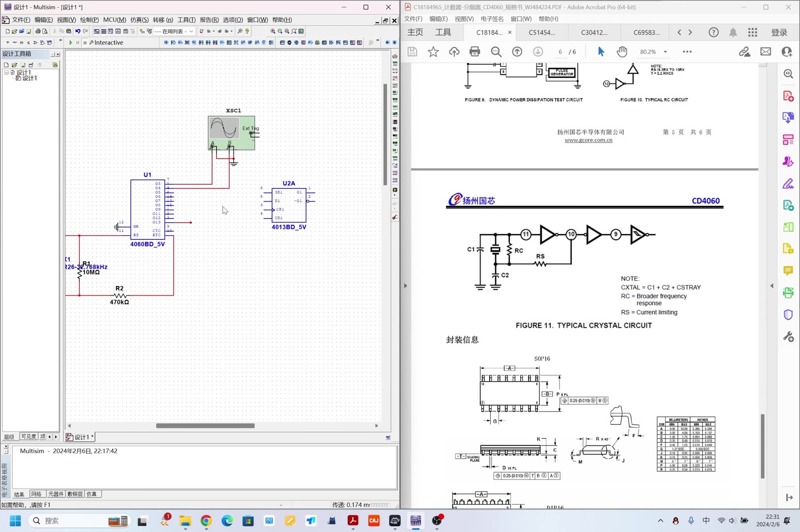Select the U2A 4013BD_5V component
The width and height of the screenshot is (800, 532).
click(289, 205)
